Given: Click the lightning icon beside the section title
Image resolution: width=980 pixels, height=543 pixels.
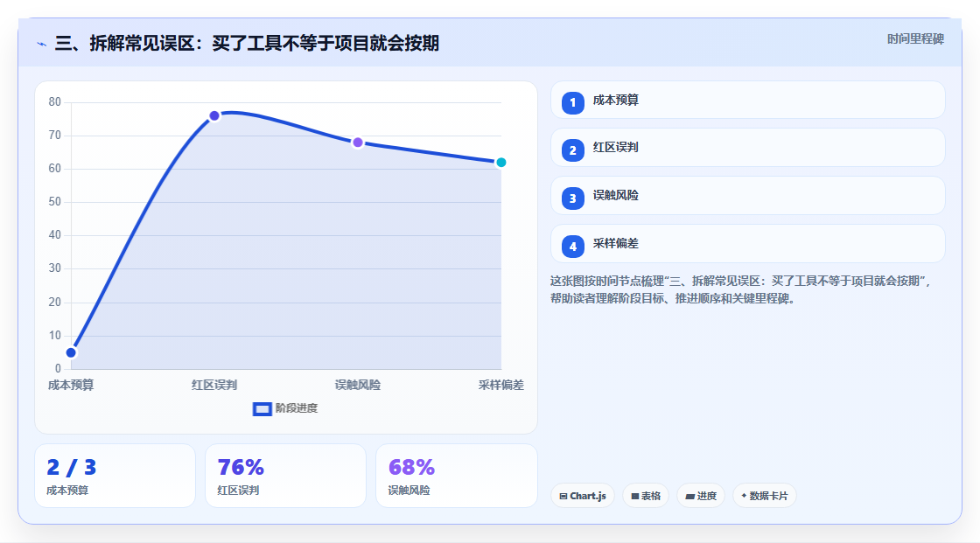Looking at the screenshot, I should 42,44.
